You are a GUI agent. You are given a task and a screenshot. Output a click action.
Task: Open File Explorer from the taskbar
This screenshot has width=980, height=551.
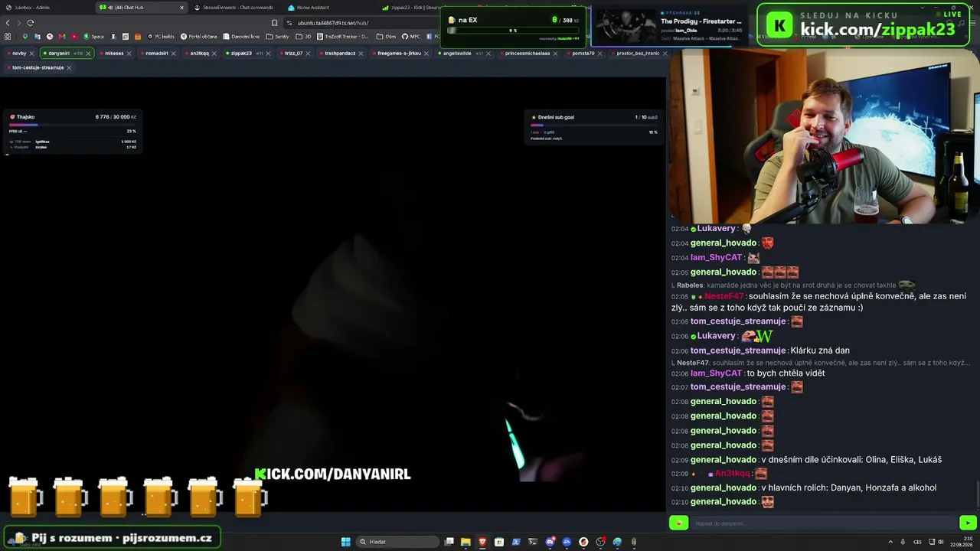[x=465, y=542]
